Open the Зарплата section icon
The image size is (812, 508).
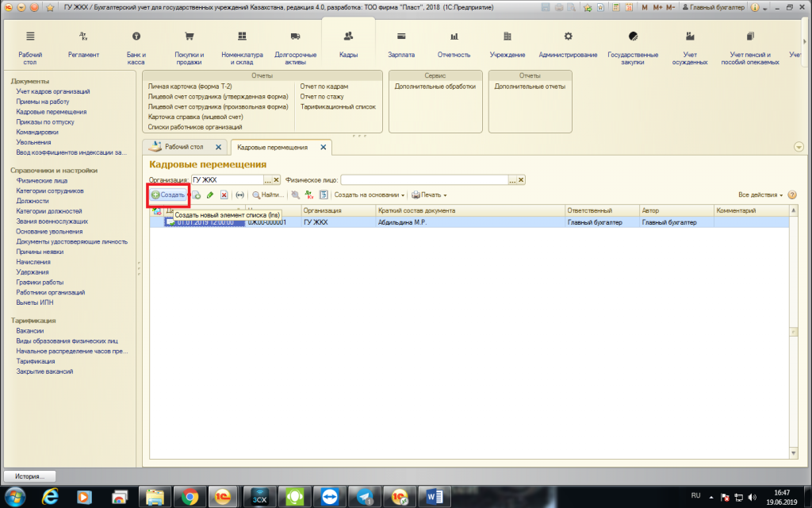pos(401,44)
